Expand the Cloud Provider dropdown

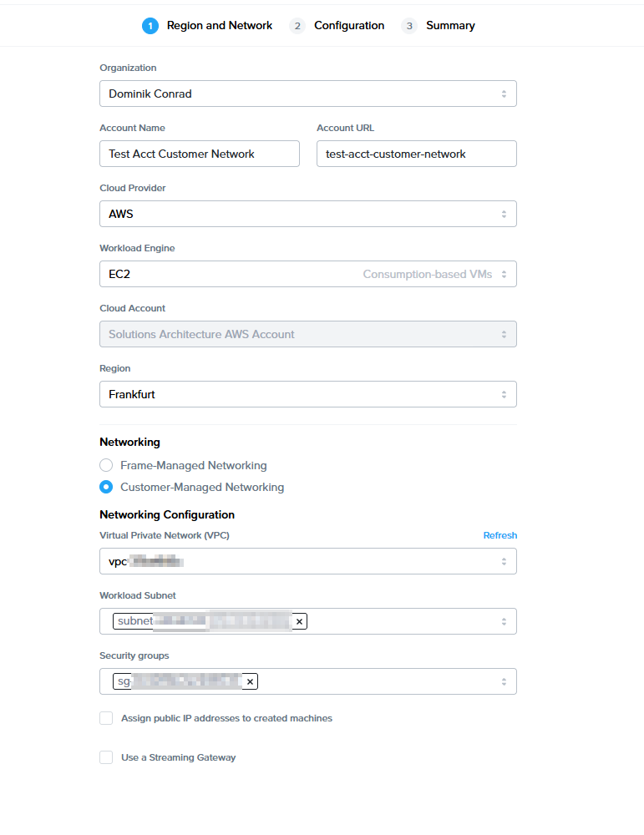(x=307, y=214)
